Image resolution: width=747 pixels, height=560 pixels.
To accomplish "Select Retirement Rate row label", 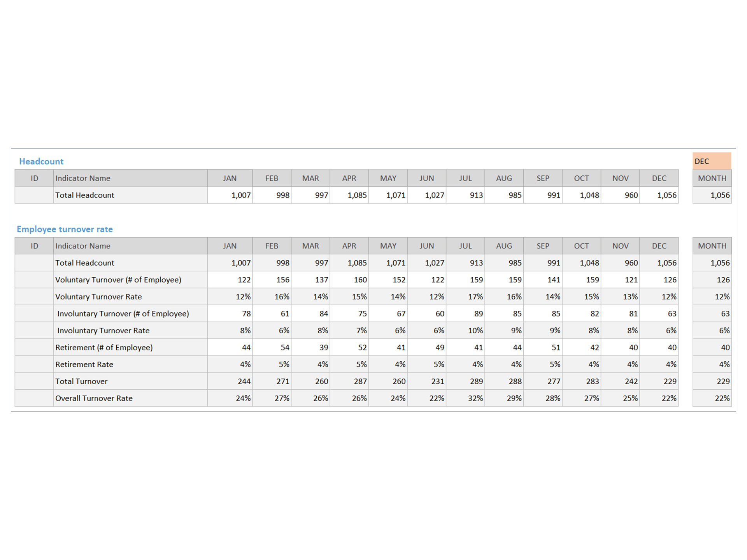I will pos(130,364).
